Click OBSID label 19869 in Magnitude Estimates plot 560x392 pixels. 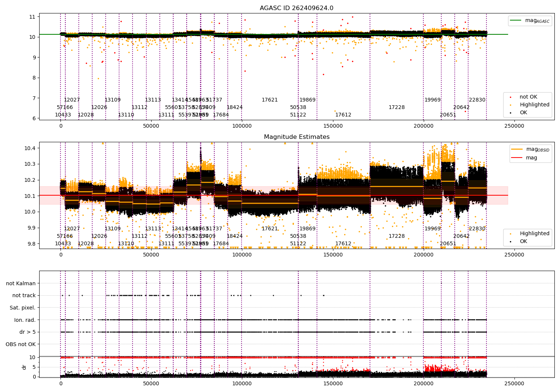pos(307,229)
